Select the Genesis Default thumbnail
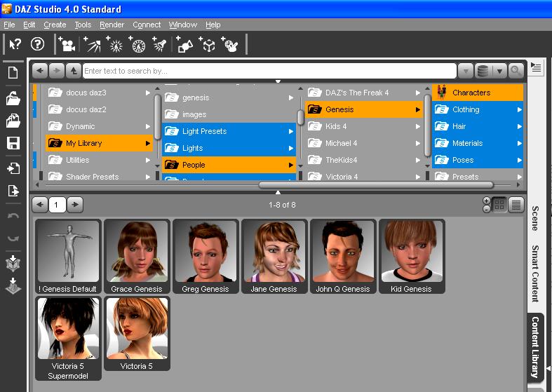552x392 pixels. pos(68,256)
